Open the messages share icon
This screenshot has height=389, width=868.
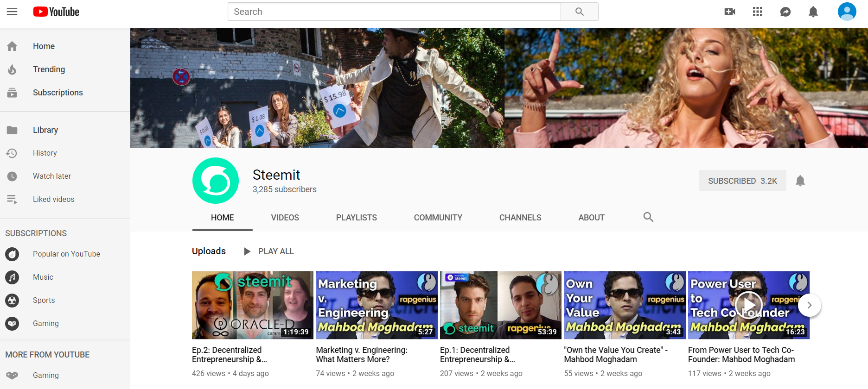785,12
